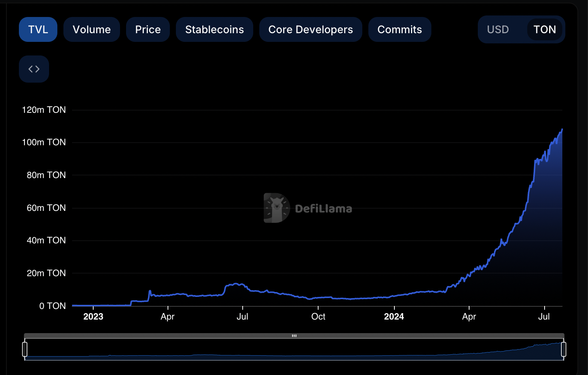
Task: Switch to the Volume chart
Action: [x=92, y=29]
